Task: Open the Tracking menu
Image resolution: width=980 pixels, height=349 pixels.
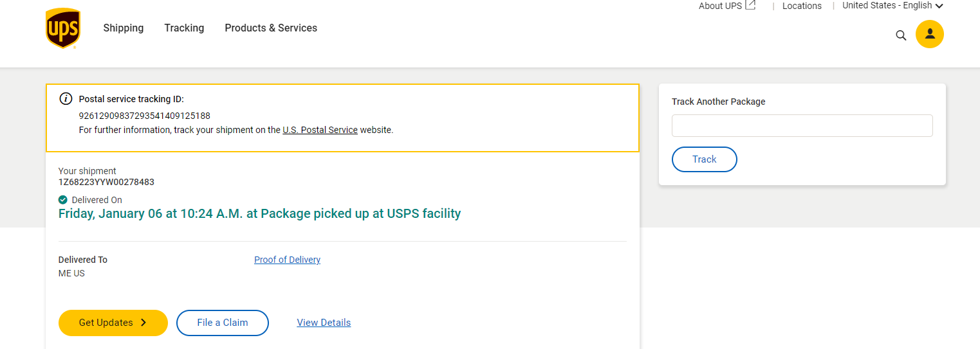Action: pos(184,28)
